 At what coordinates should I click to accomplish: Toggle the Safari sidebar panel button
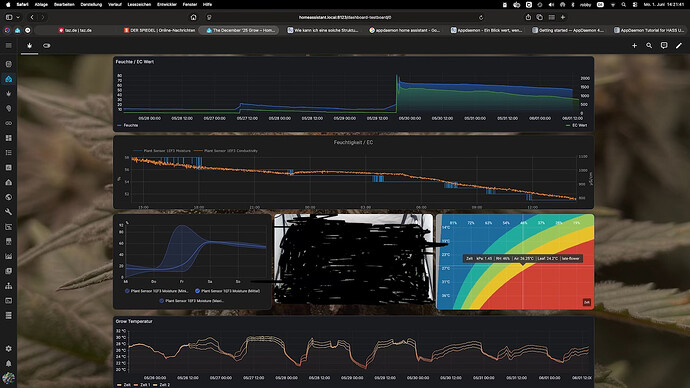coord(9,17)
